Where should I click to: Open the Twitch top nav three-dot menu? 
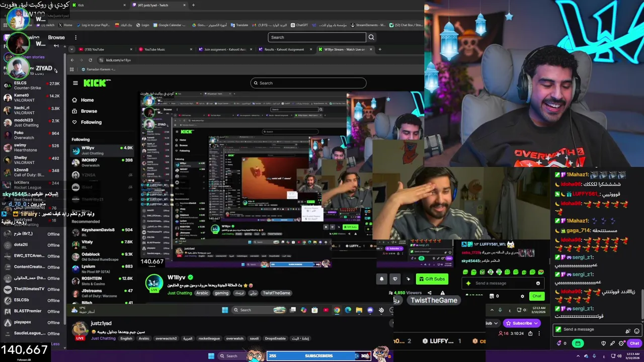coord(75,37)
